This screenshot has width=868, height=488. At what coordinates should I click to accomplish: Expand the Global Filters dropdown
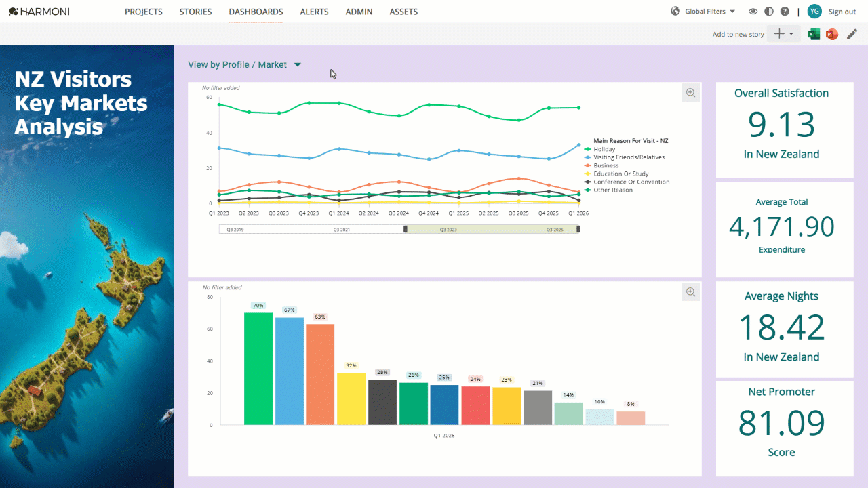click(710, 12)
